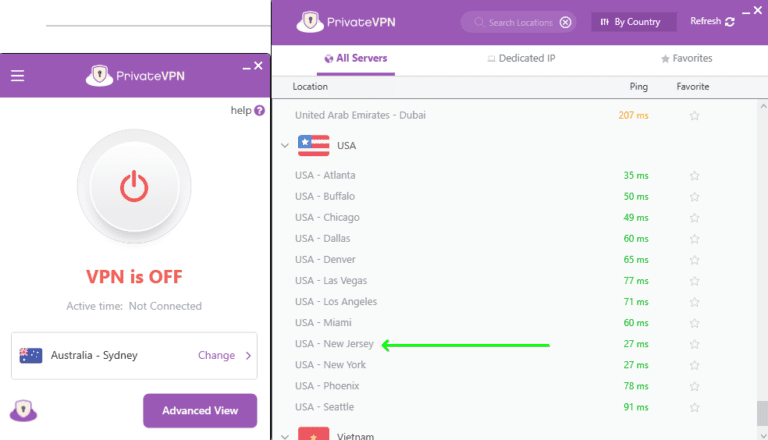Switch to the Dedicated IP tab
The height and width of the screenshot is (440, 768).
pos(521,59)
